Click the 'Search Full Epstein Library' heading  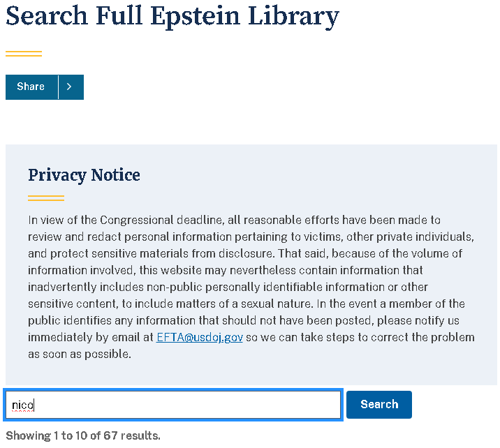(172, 15)
